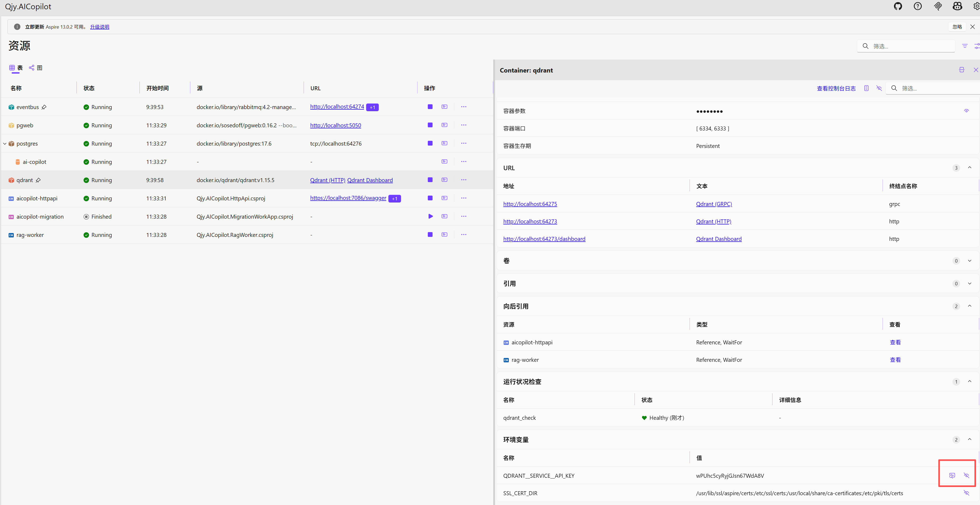Switch to the 图 graph view tab

36,68
